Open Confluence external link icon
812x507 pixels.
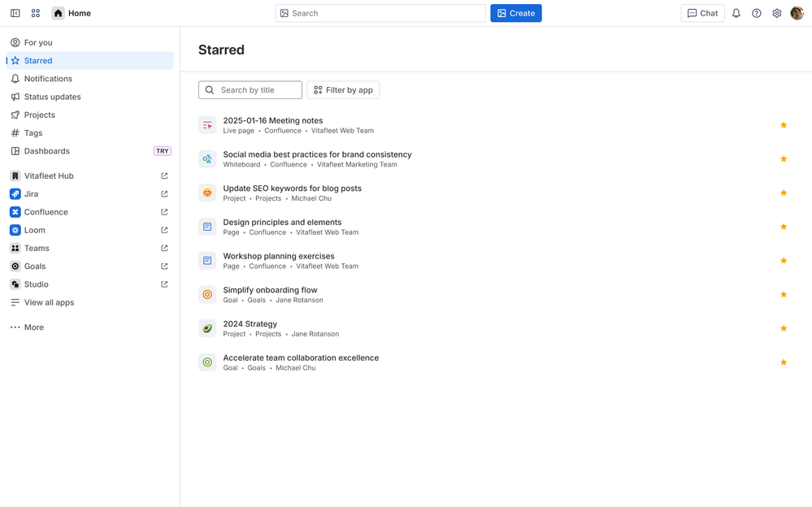(164, 212)
